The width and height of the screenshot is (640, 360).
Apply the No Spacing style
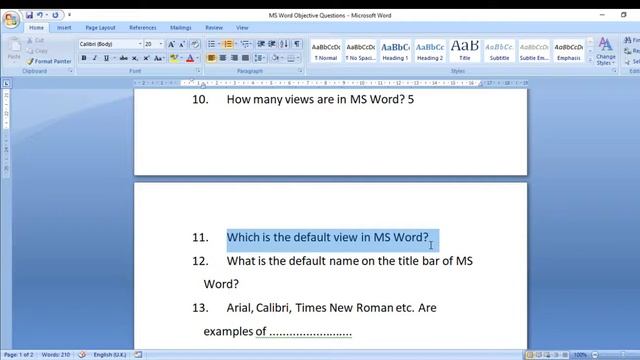(x=360, y=51)
